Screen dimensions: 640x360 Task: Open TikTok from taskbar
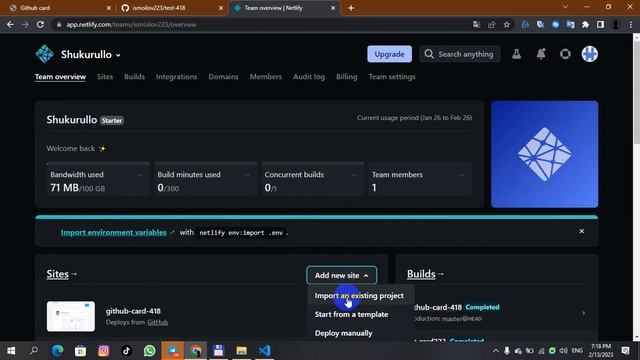126,351
